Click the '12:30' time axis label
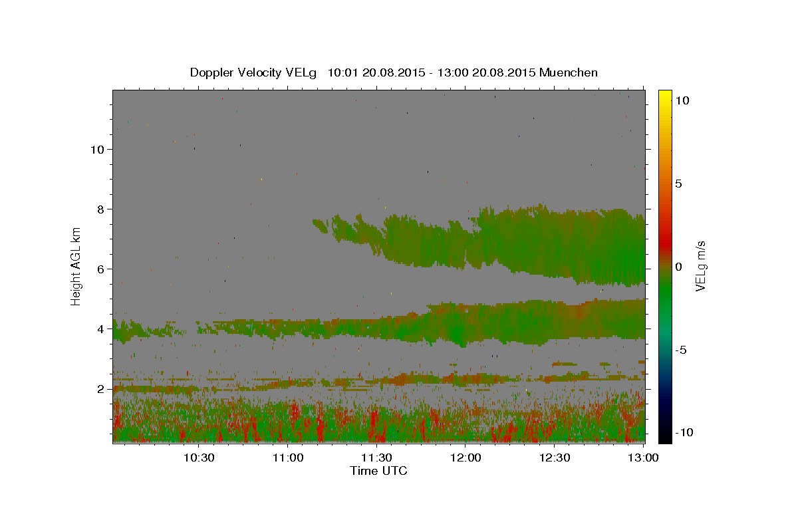 [x=555, y=458]
